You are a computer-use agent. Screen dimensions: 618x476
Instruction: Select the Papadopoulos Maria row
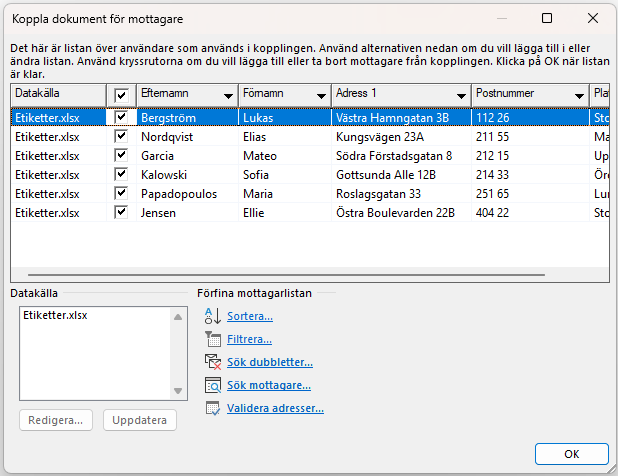point(300,193)
